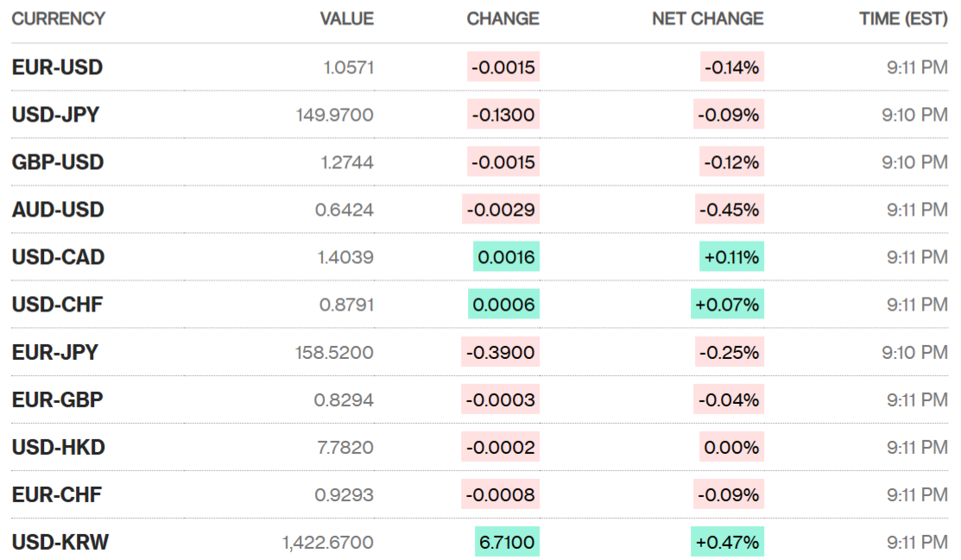Select the AUD-USD currency pair
Viewport: 961px width, 560px height.
(58, 210)
